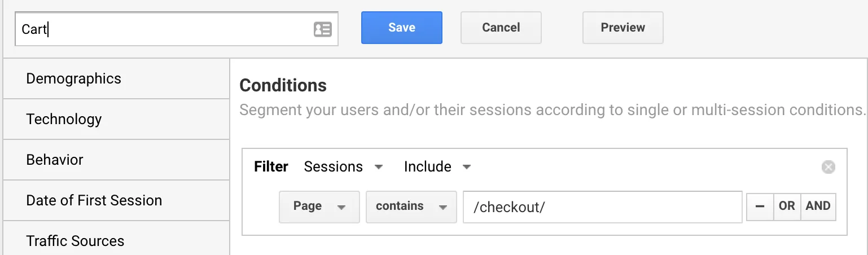Image resolution: width=868 pixels, height=255 pixels.
Task: Preview the segment
Action: [623, 28]
